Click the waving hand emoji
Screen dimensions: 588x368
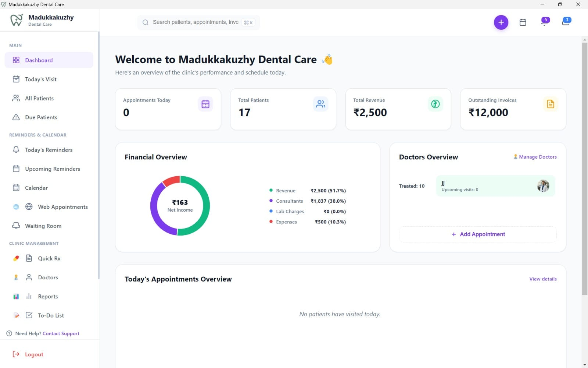(327, 59)
